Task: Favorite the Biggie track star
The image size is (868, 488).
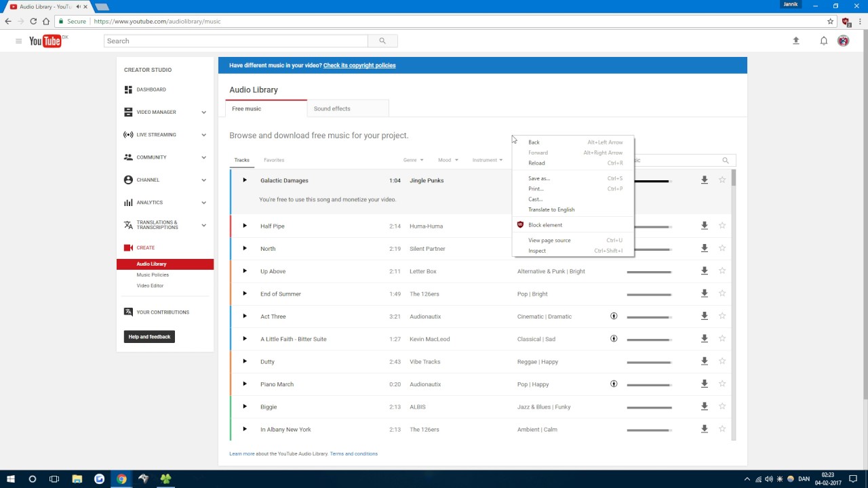Action: point(722,406)
